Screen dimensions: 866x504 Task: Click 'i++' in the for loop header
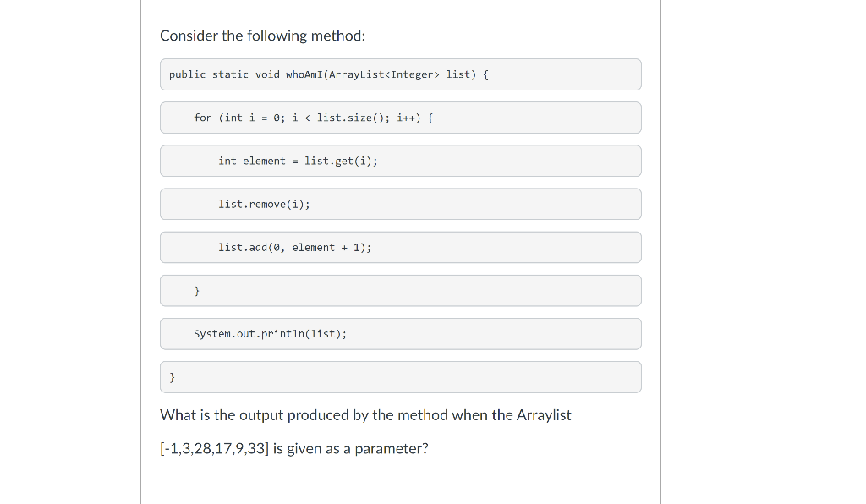(x=406, y=118)
